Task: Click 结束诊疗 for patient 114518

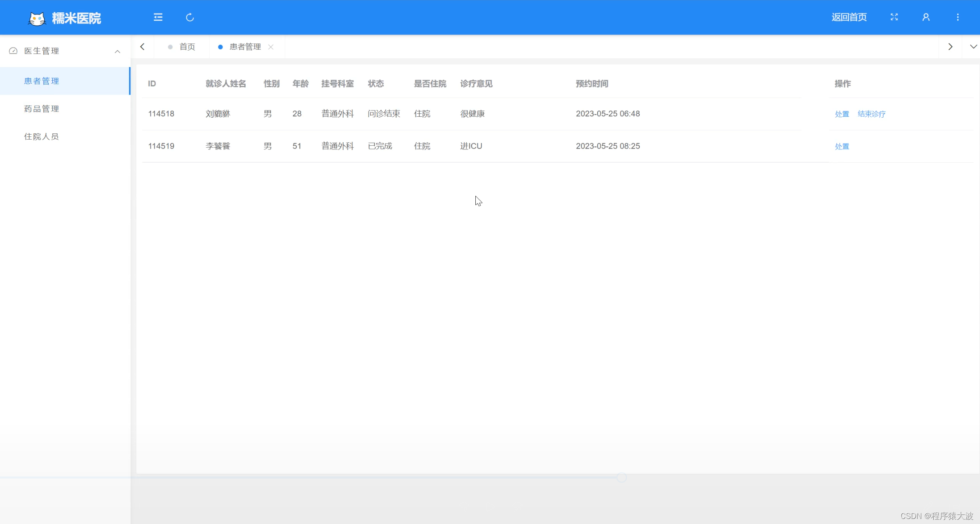Action: click(x=871, y=114)
